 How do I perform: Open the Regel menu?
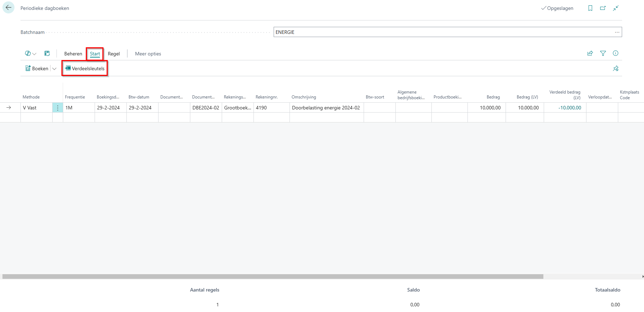pyautogui.click(x=114, y=54)
